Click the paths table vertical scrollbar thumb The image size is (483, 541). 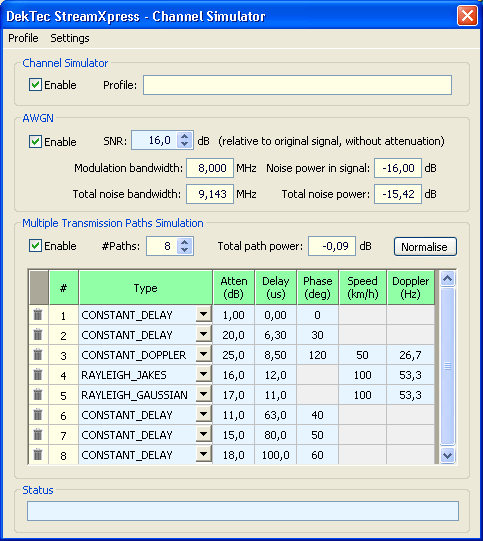(x=447, y=366)
